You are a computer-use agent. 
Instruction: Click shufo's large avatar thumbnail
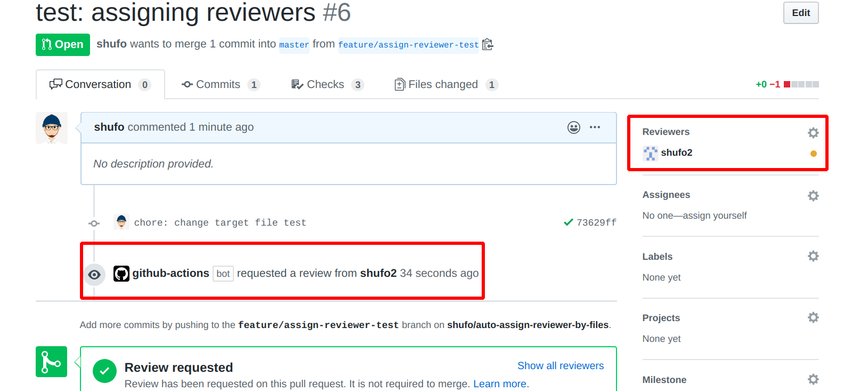pyautogui.click(x=52, y=128)
